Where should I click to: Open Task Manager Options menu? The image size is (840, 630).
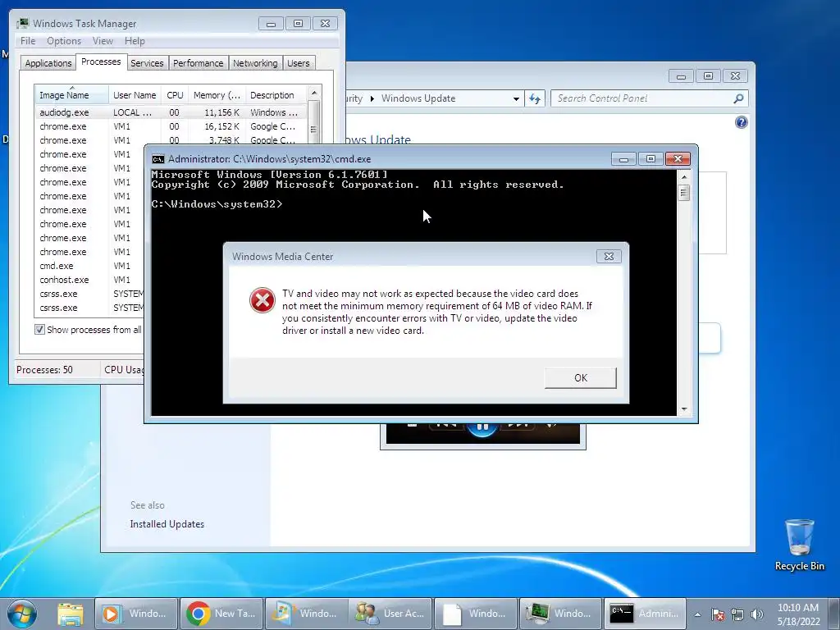64,41
